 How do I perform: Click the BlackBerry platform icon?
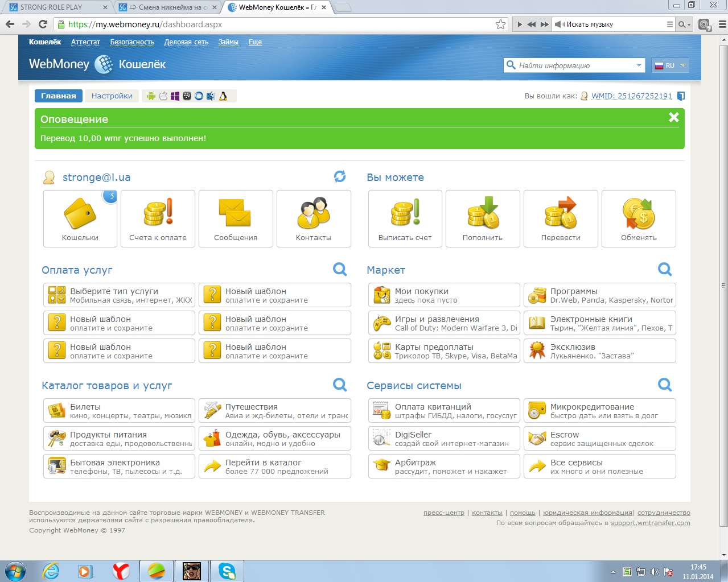(x=187, y=96)
